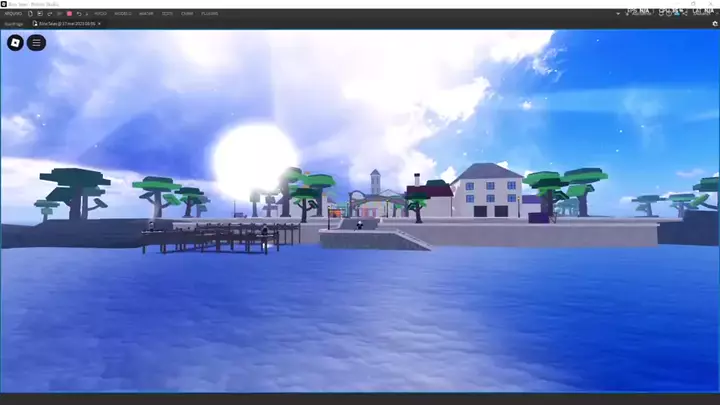This screenshot has width=720, height=405.
Task: Click the new file icon in toolbar
Action: (x=31, y=13)
